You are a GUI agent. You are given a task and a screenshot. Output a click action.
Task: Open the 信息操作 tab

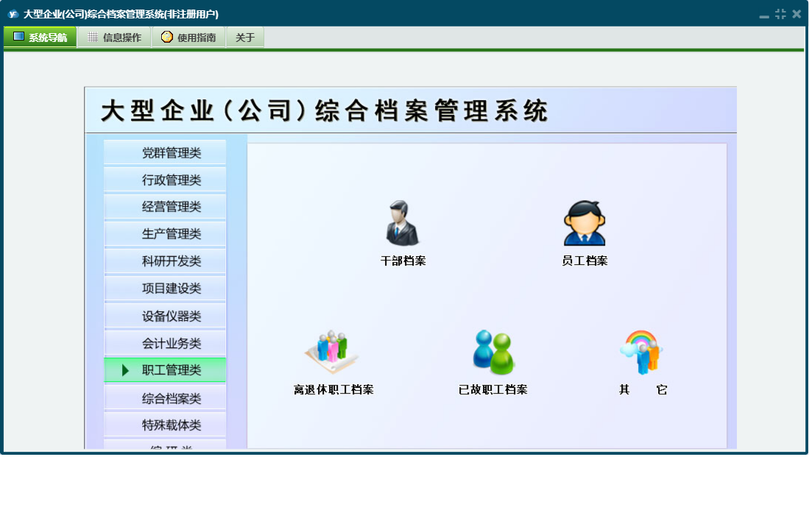(x=115, y=37)
